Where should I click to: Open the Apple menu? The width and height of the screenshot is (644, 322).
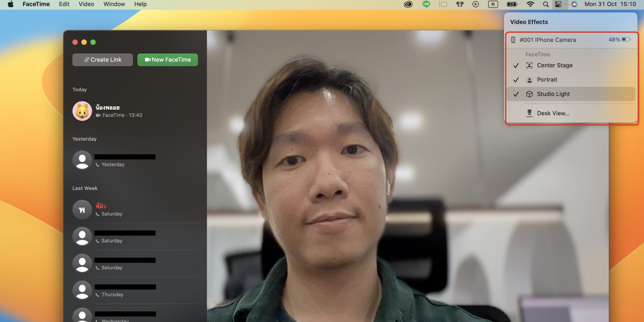pyautogui.click(x=11, y=4)
